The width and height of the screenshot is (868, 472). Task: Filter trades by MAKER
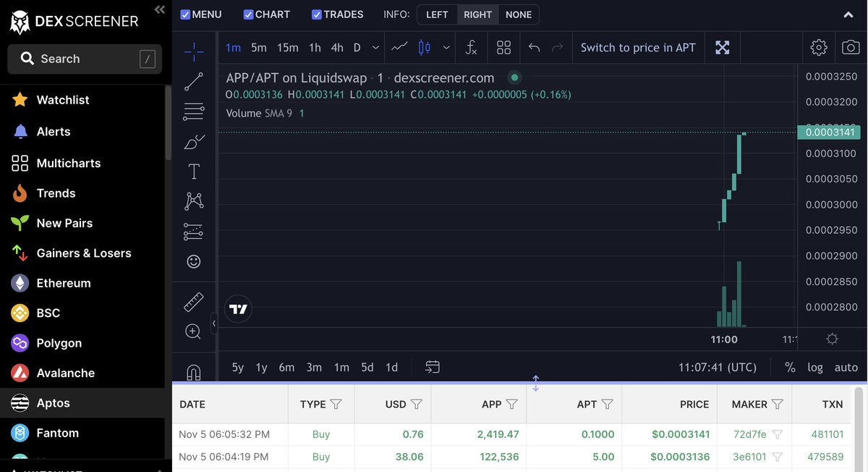(x=777, y=404)
